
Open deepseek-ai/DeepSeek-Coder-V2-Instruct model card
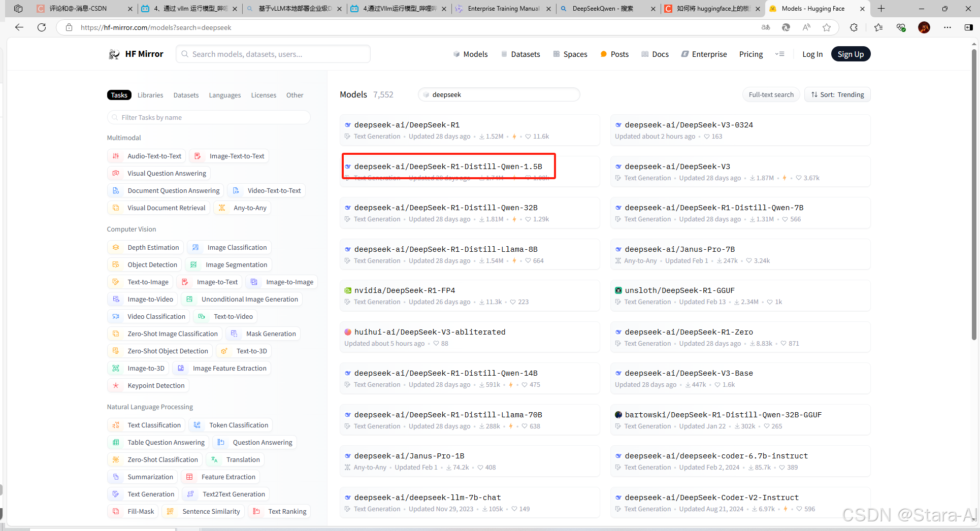[x=740, y=503]
